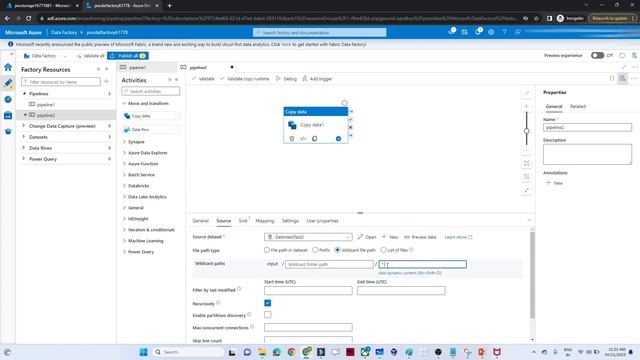Expand the Data flows tree node
This screenshot has height=360, width=640.
[24, 148]
